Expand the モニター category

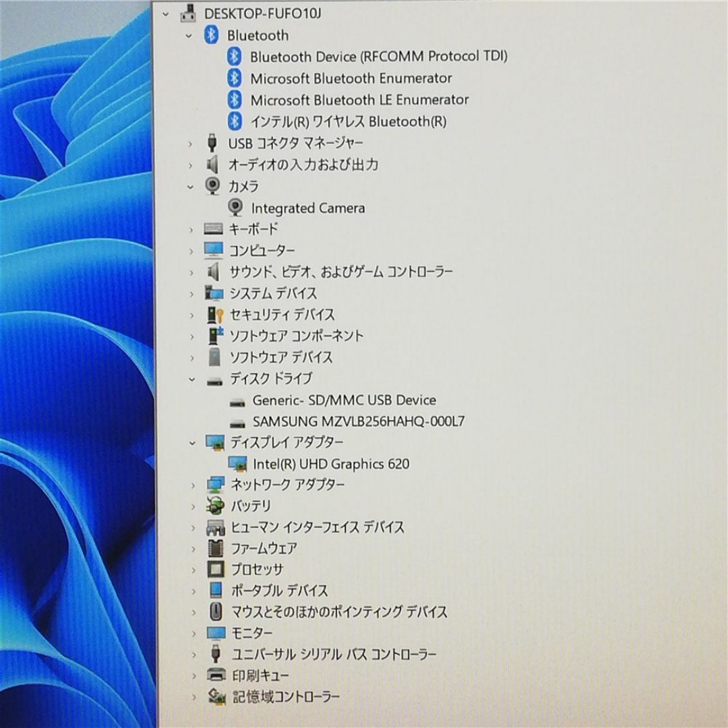pos(193,634)
